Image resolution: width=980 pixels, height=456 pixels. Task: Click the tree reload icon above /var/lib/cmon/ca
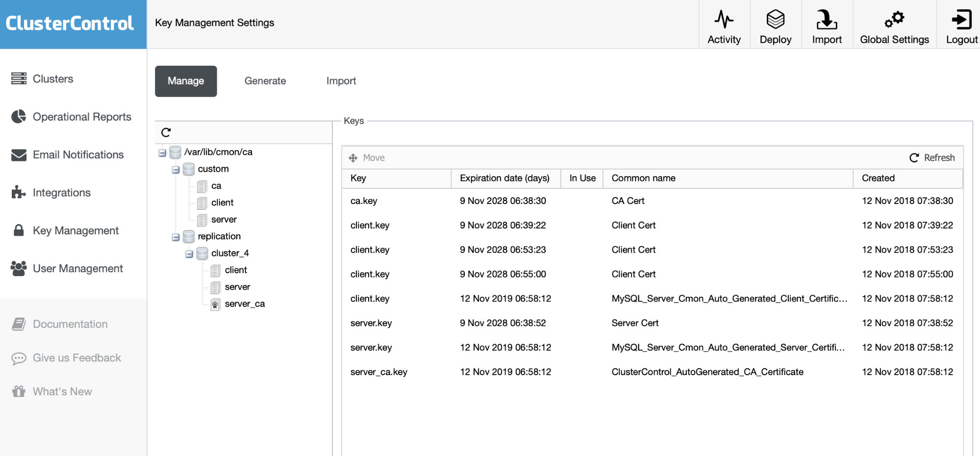pyautogui.click(x=166, y=132)
